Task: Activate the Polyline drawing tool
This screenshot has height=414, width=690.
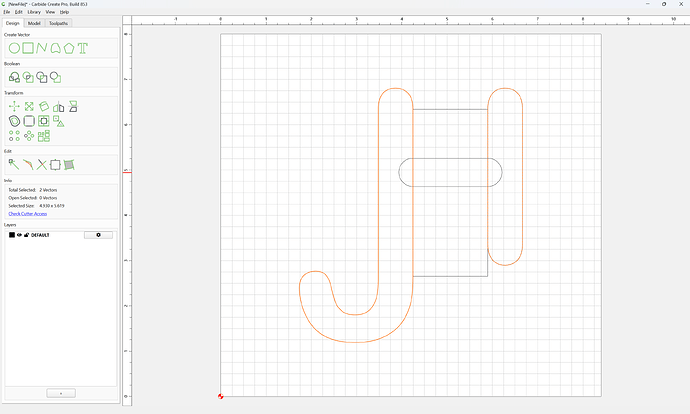Action: click(42, 48)
